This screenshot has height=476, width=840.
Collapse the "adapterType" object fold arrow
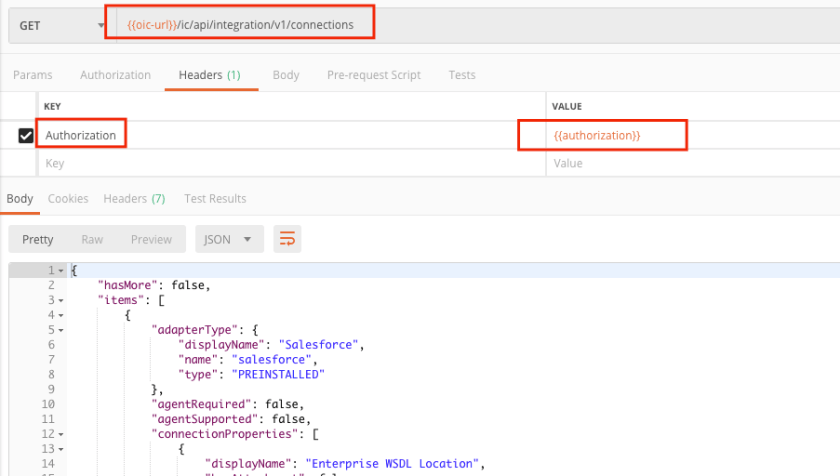click(x=61, y=329)
